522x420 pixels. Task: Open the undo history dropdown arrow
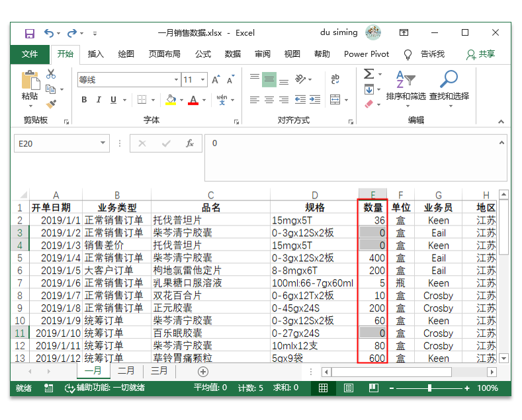click(59, 33)
